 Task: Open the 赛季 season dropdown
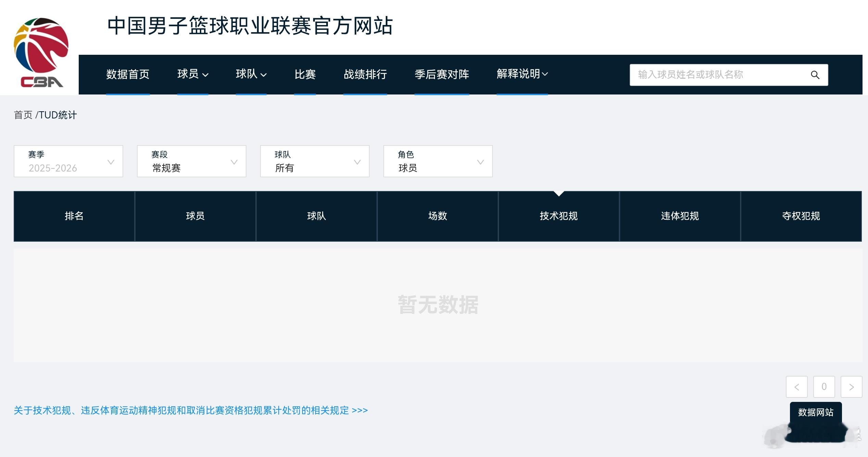click(x=68, y=161)
